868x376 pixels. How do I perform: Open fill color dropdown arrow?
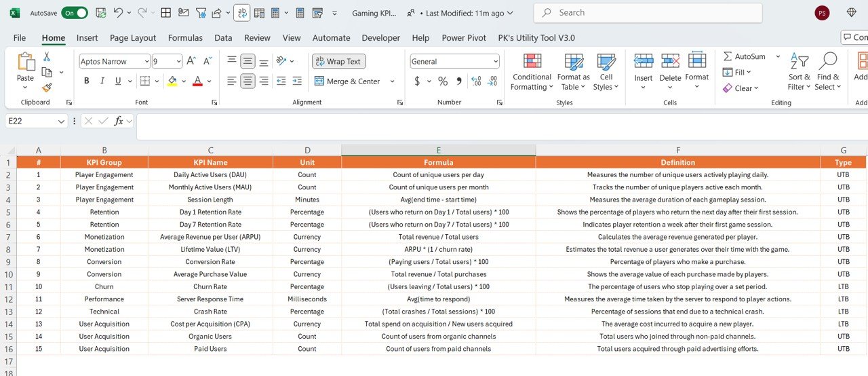coord(183,81)
